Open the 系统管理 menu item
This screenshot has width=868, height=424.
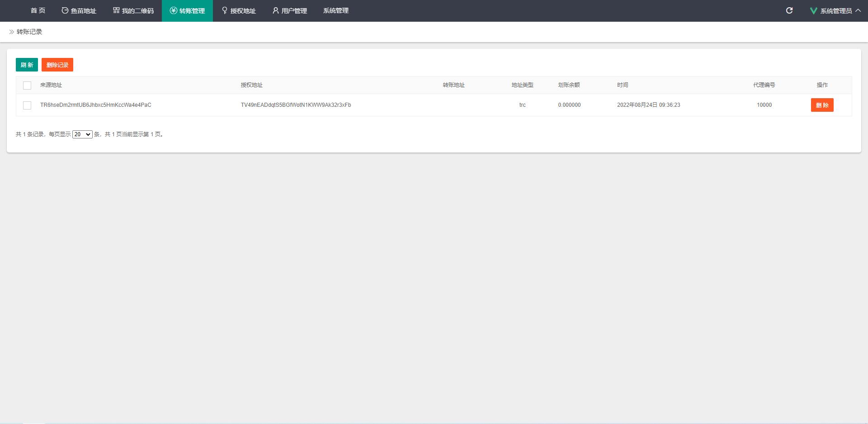tap(335, 10)
